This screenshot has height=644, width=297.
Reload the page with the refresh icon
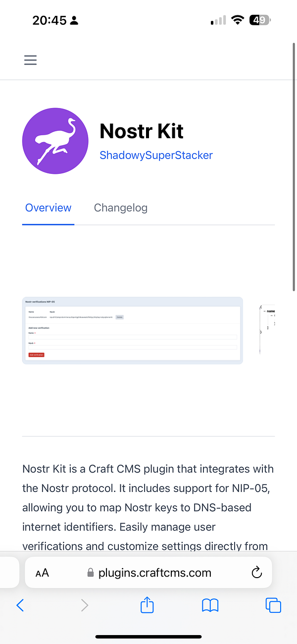pyautogui.click(x=256, y=573)
